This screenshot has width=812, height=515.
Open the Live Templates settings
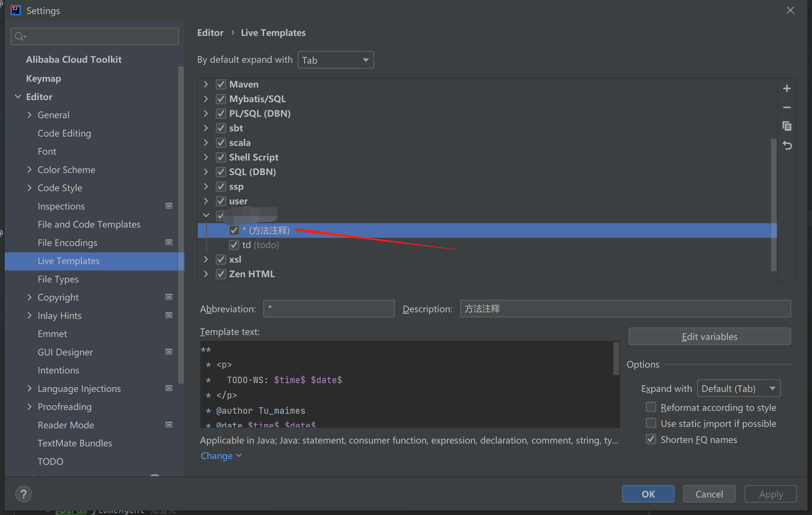69,261
